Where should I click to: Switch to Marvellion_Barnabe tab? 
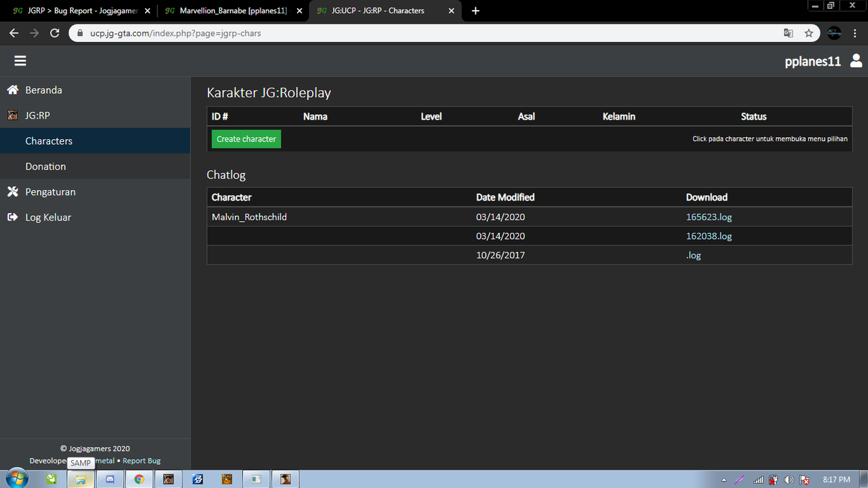(232, 11)
